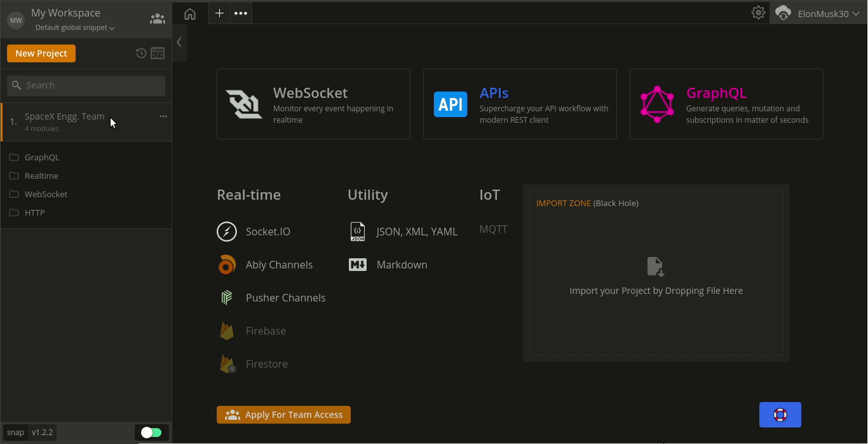Open the WebSocket card
The image size is (868, 444).
click(313, 104)
